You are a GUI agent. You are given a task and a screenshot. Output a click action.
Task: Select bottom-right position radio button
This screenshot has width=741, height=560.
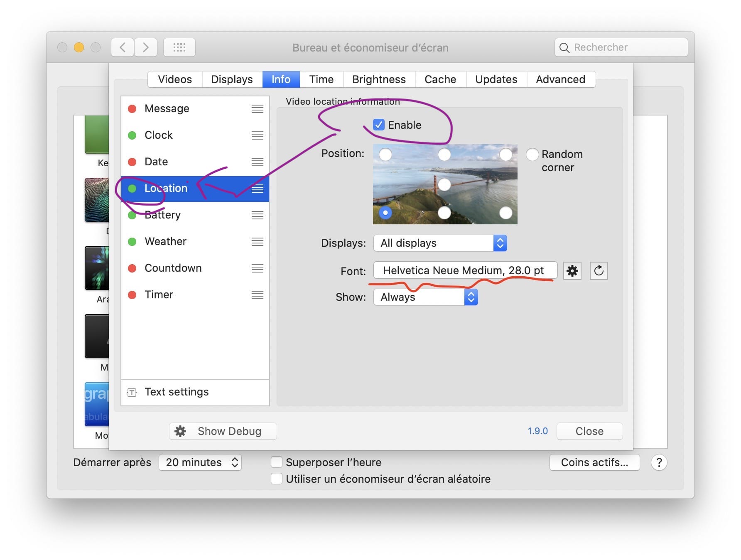505,213
